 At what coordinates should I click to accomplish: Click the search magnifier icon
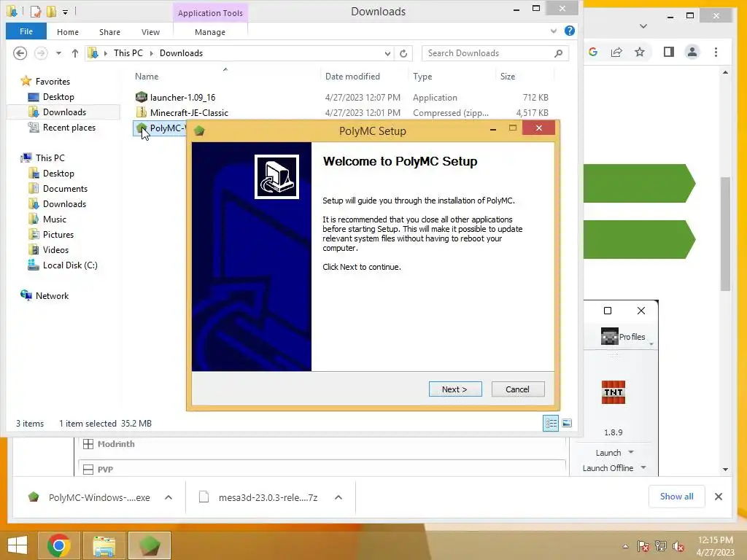[x=559, y=53]
